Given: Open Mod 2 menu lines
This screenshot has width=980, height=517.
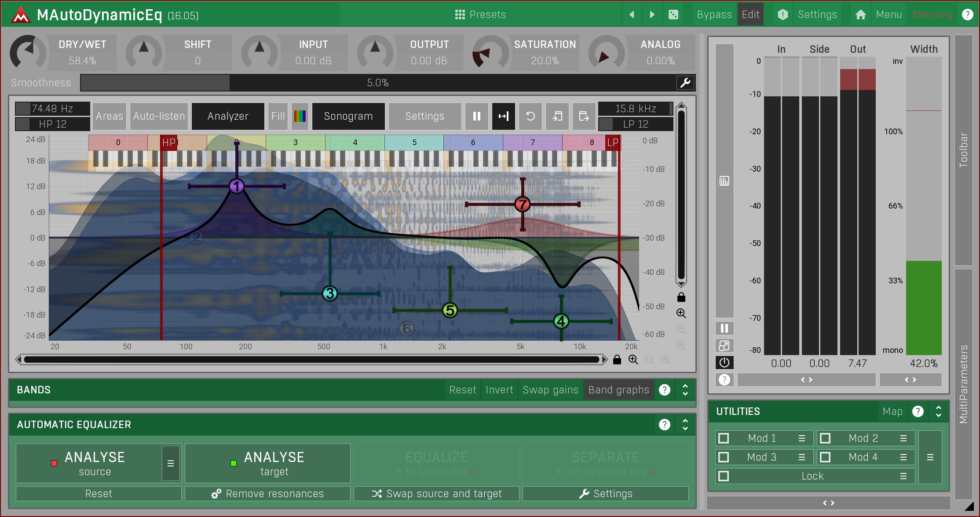Looking at the screenshot, I should pos(903,438).
